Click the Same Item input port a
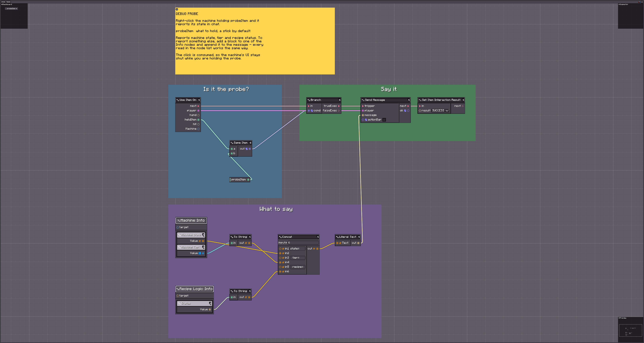The height and width of the screenshot is (343, 644). click(232, 149)
